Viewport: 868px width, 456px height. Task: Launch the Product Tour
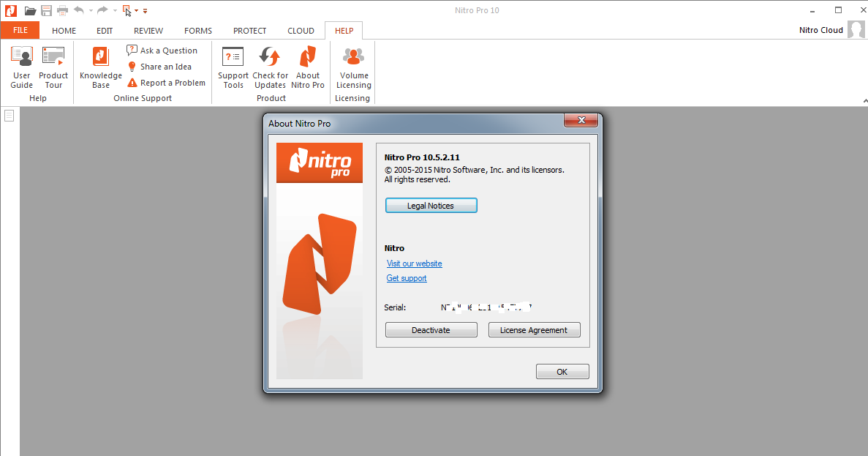tap(53, 67)
